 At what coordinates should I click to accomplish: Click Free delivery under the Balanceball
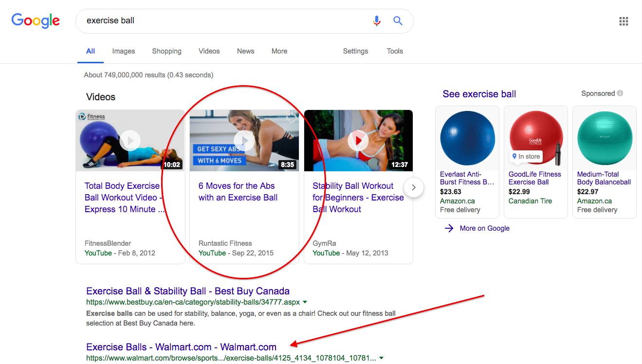click(x=597, y=210)
